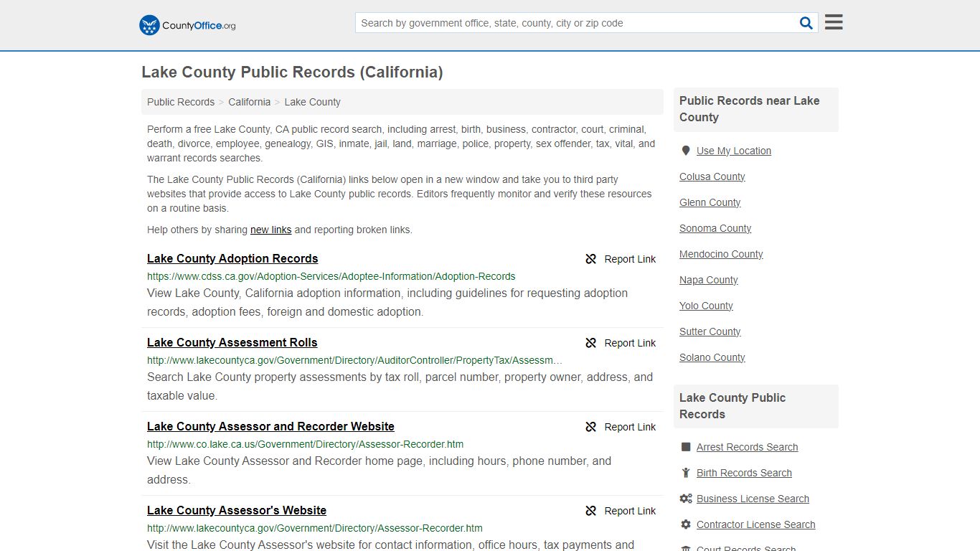
Task: Select Use My Location
Action: [x=734, y=151]
